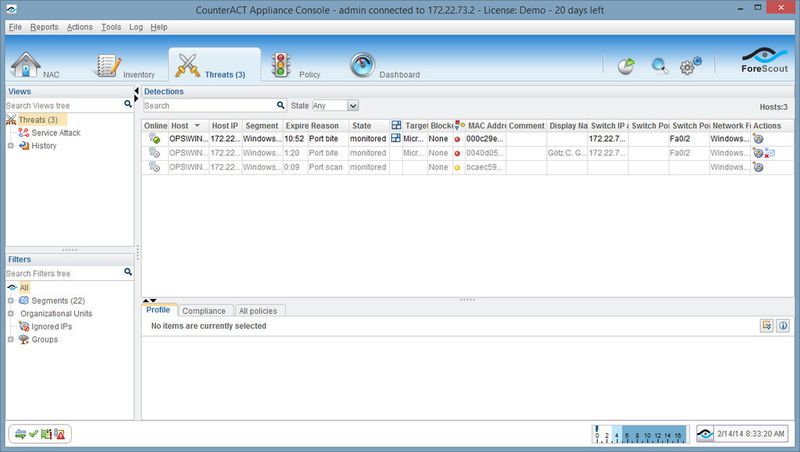Click the pie chart reports toolbar icon
Screen dimensions: 800x452
point(626,66)
